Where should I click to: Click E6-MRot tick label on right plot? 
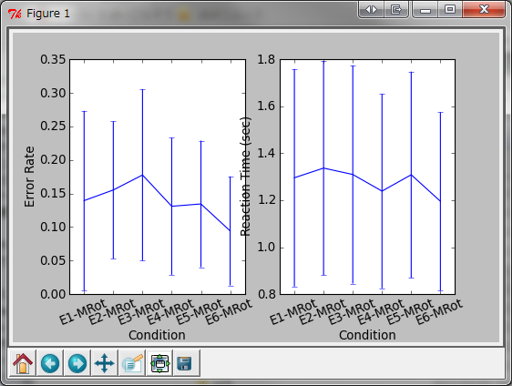[x=439, y=312]
